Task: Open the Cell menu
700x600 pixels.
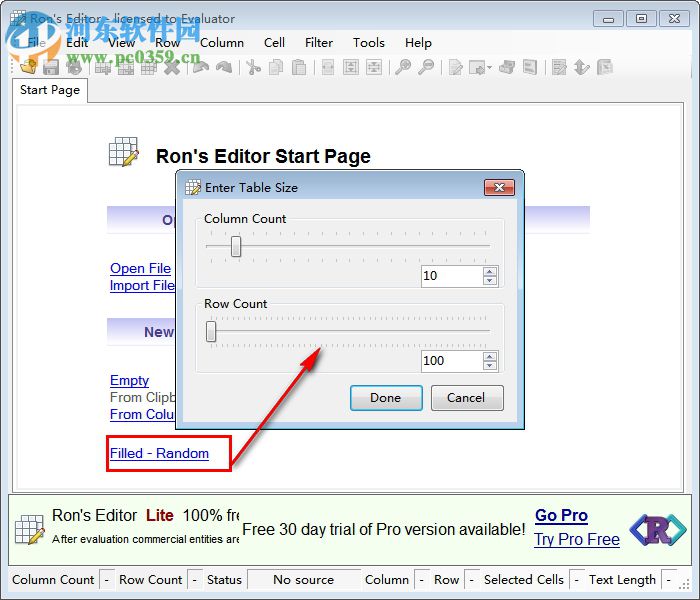Action: pos(274,43)
